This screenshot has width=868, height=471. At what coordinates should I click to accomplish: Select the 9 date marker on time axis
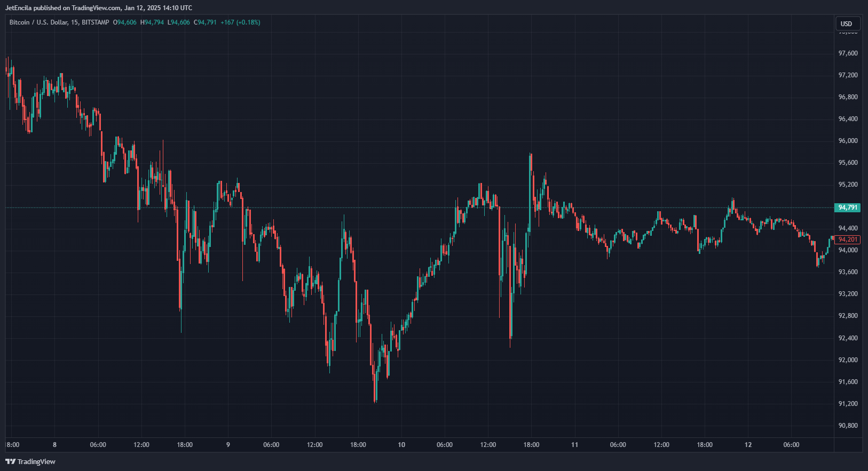(228, 445)
